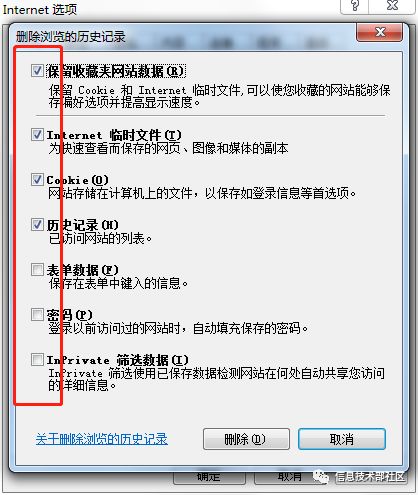Click the partially hidden 取消 behind dialog
This screenshot has width=418, height=495.
click(290, 477)
